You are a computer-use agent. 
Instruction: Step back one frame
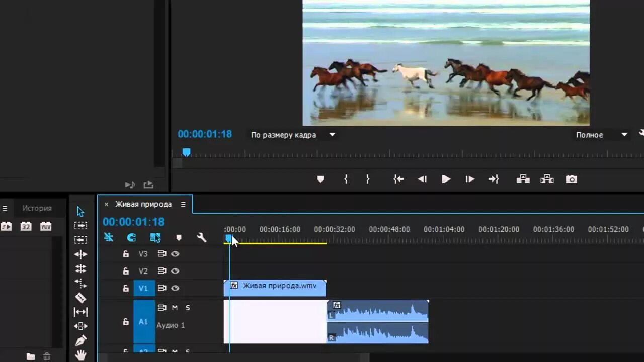click(422, 179)
